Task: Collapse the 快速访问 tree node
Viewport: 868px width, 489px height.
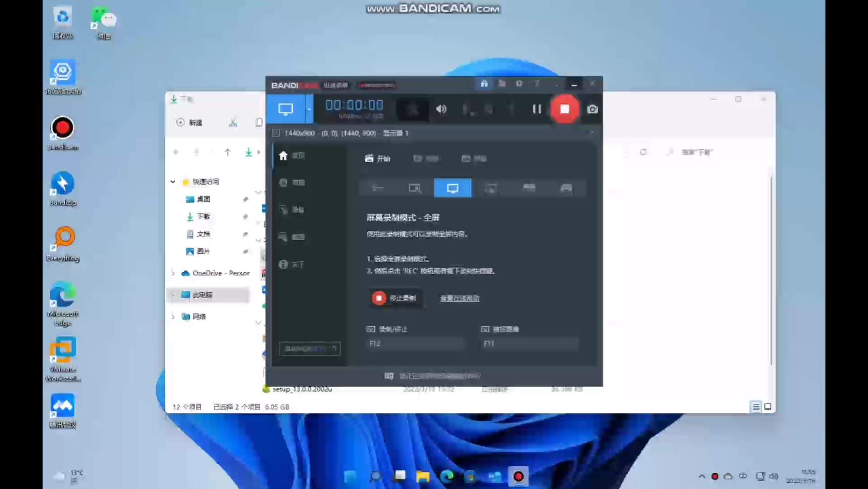Action: (x=173, y=182)
